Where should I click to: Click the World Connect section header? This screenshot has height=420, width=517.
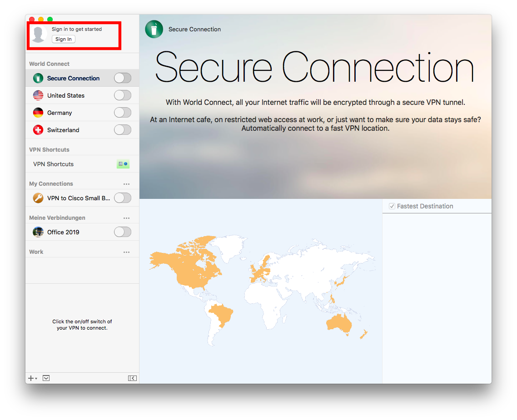click(x=49, y=64)
